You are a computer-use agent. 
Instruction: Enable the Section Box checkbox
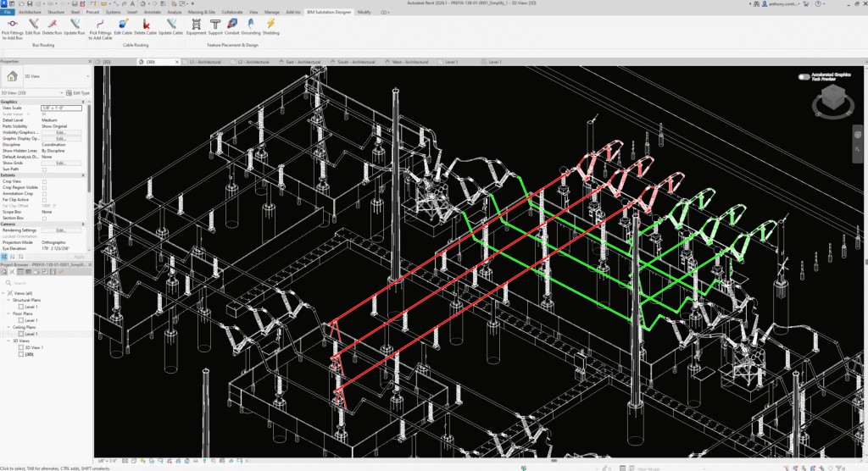click(44, 219)
